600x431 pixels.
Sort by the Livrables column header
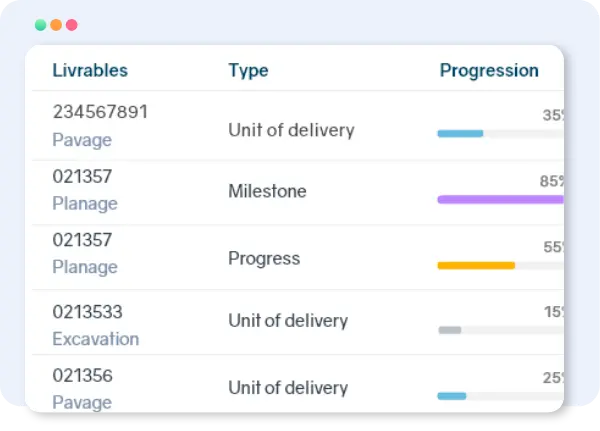pos(90,70)
